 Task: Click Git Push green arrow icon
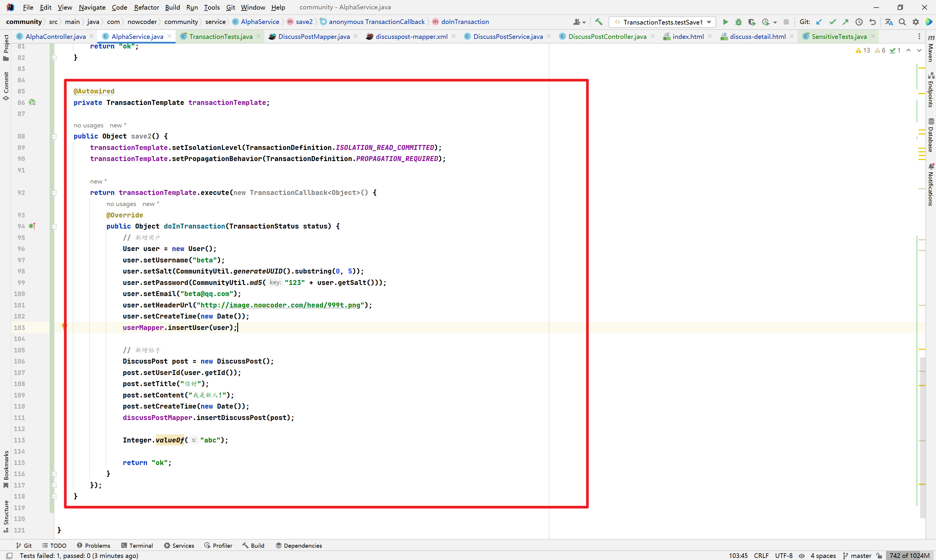tap(845, 22)
